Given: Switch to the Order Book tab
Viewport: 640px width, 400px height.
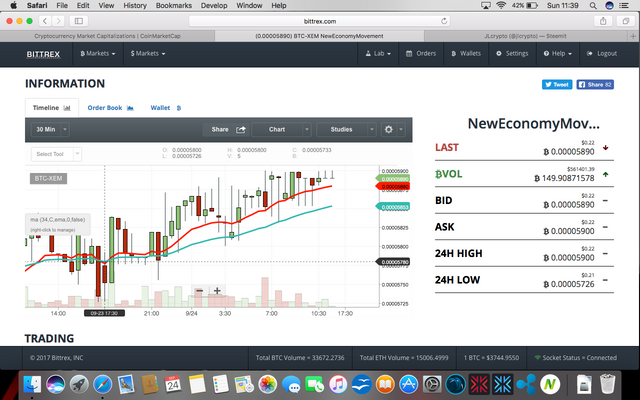Looking at the screenshot, I should (110, 108).
